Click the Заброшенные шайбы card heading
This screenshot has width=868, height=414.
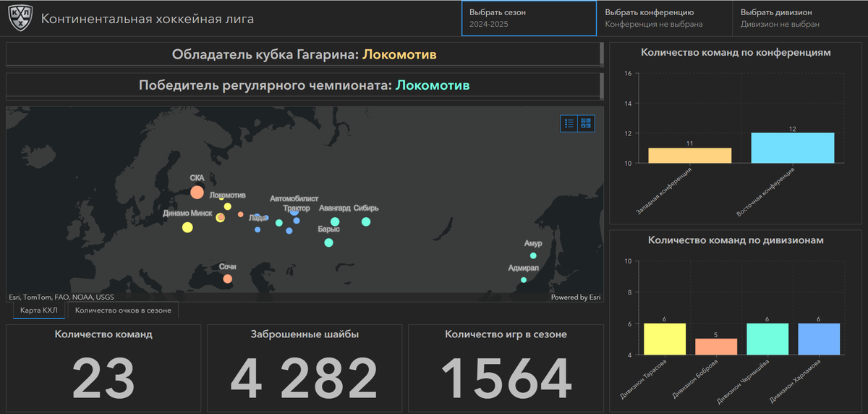305,334
